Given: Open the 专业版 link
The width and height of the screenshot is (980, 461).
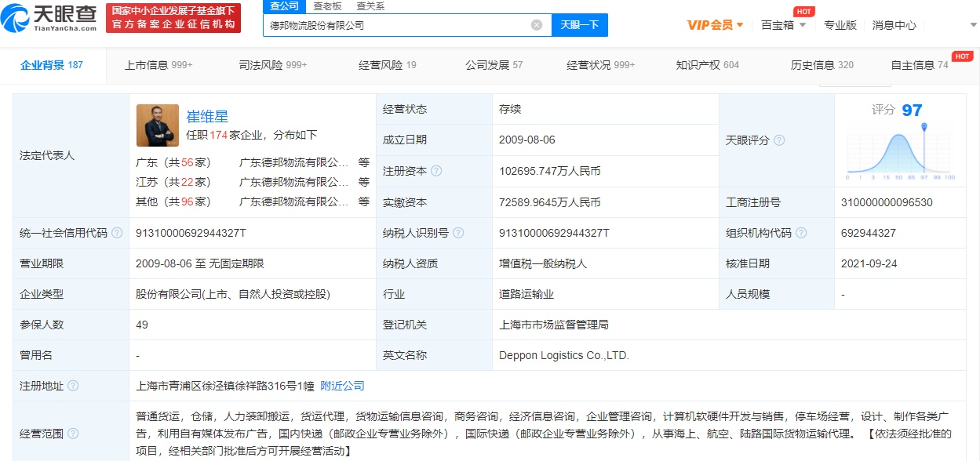Looking at the screenshot, I should click(x=840, y=25).
